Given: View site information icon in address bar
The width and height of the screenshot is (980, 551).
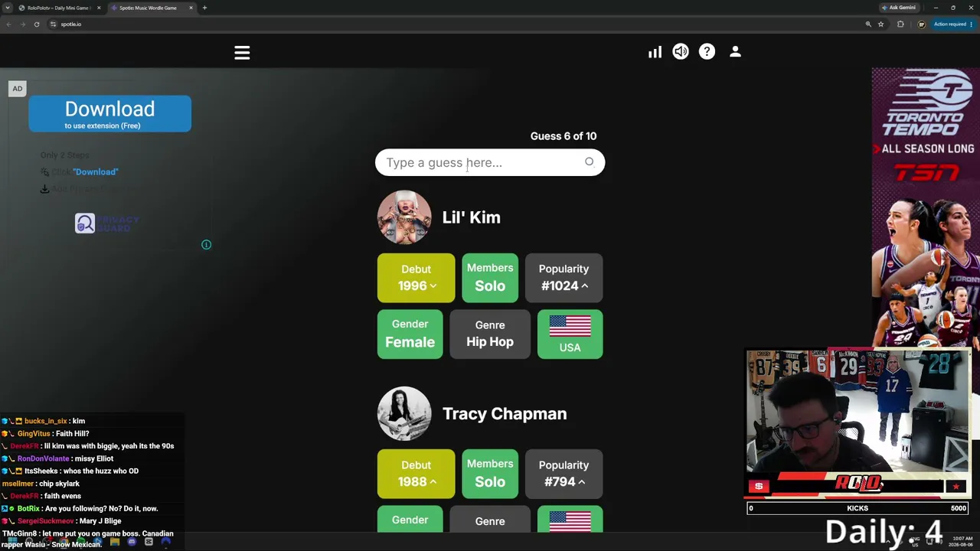Looking at the screenshot, I should point(53,24).
